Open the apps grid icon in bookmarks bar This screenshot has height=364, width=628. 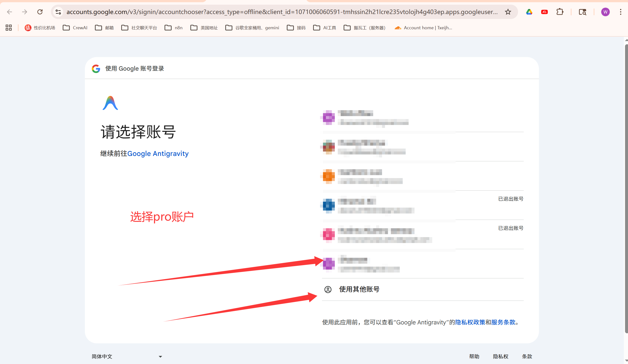tap(9, 28)
